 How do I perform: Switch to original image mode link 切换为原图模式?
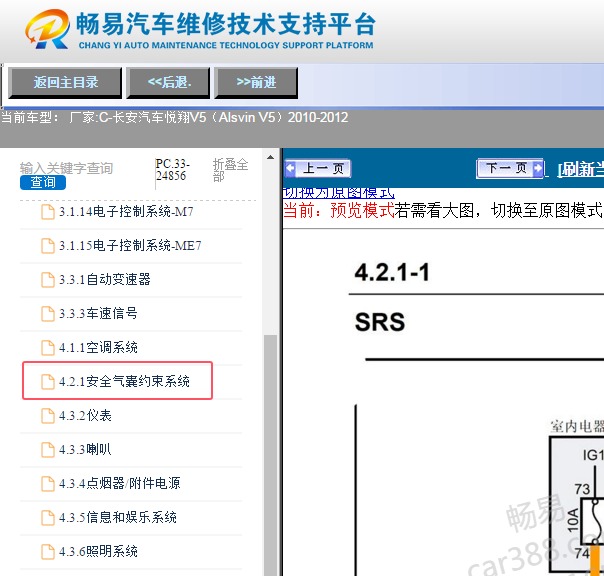pyautogui.click(x=338, y=193)
